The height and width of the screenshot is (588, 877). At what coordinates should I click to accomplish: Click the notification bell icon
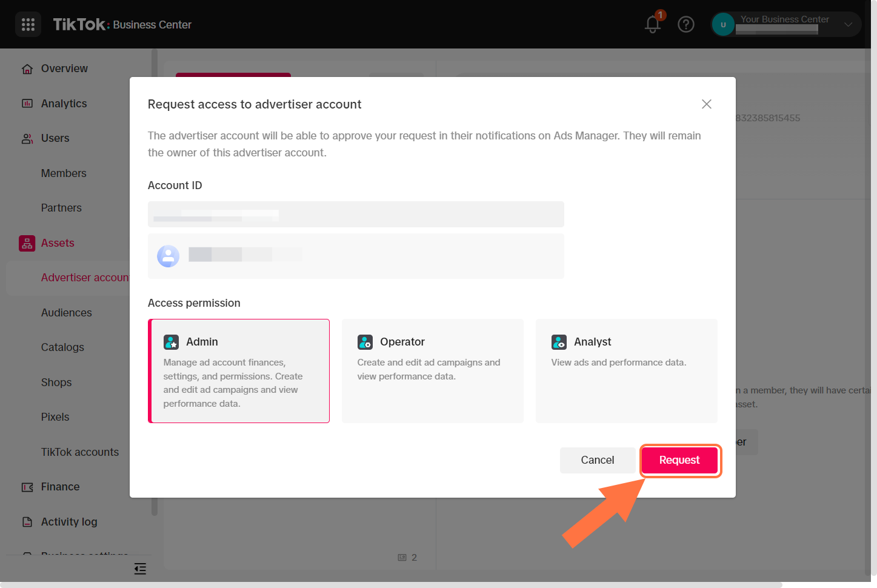click(652, 24)
